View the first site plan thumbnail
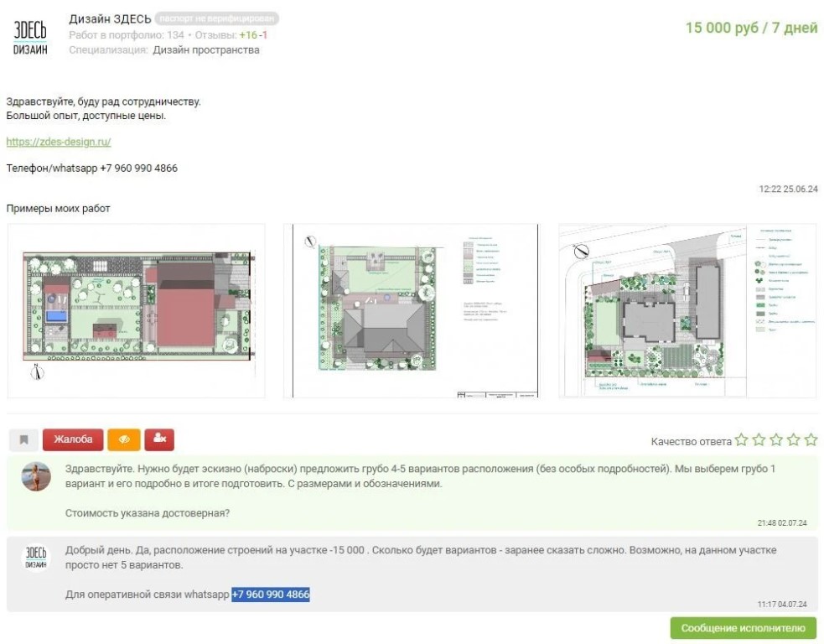824x644 pixels. (137, 311)
